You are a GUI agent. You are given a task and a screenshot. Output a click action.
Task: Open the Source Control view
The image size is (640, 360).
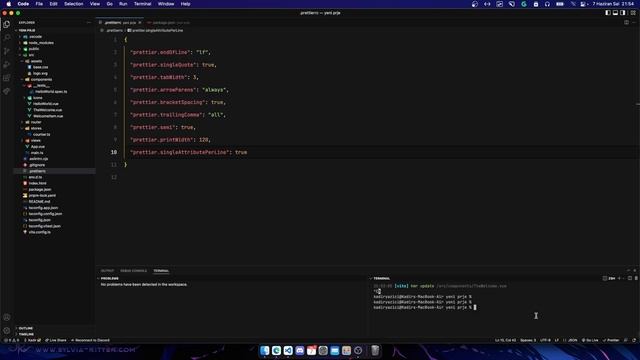click(7, 51)
